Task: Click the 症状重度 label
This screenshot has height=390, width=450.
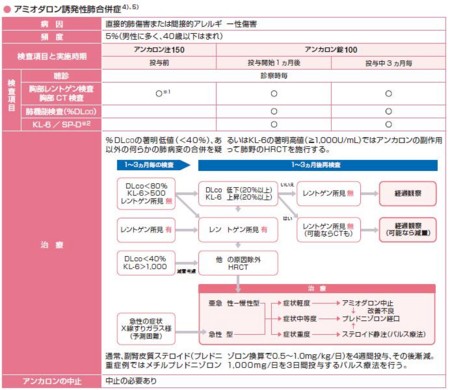Action: [296, 334]
